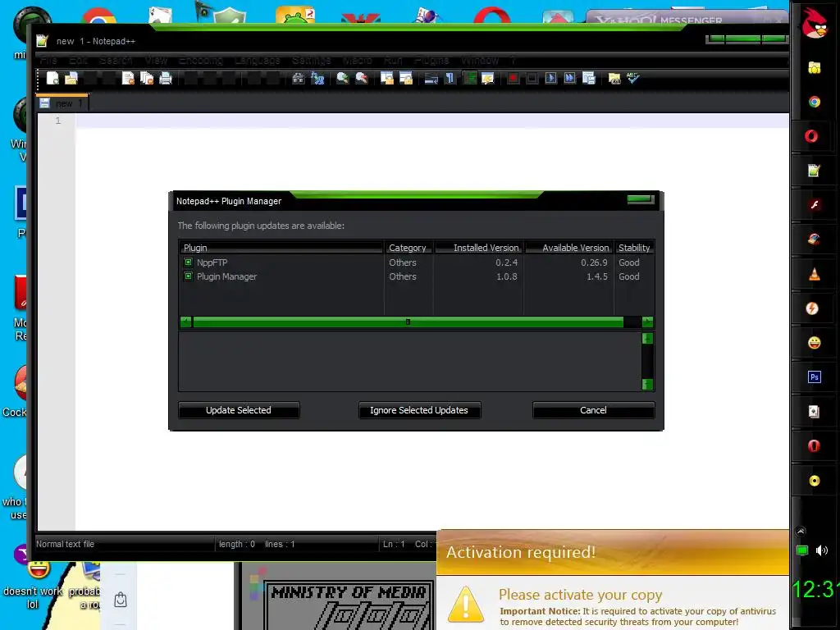Click installed version '1.0.8' cell
Viewport: 840px width, 630px height.
click(x=506, y=276)
